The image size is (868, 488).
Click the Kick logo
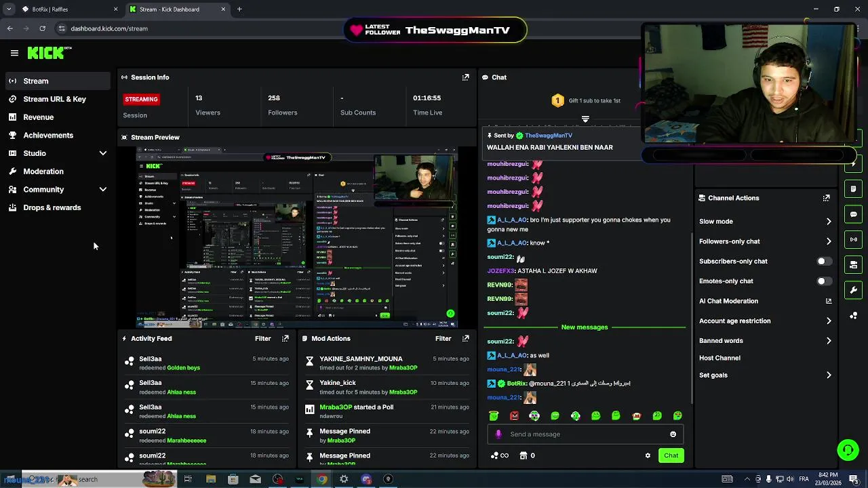point(46,53)
